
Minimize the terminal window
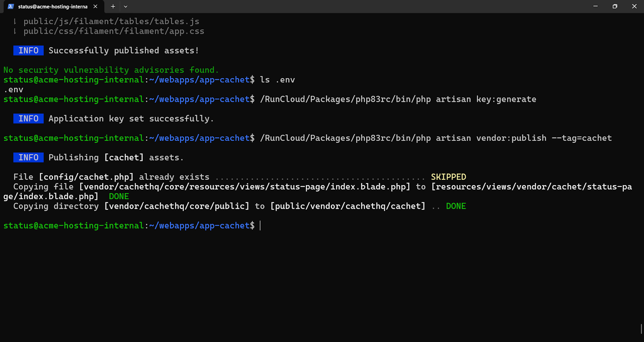(595, 6)
